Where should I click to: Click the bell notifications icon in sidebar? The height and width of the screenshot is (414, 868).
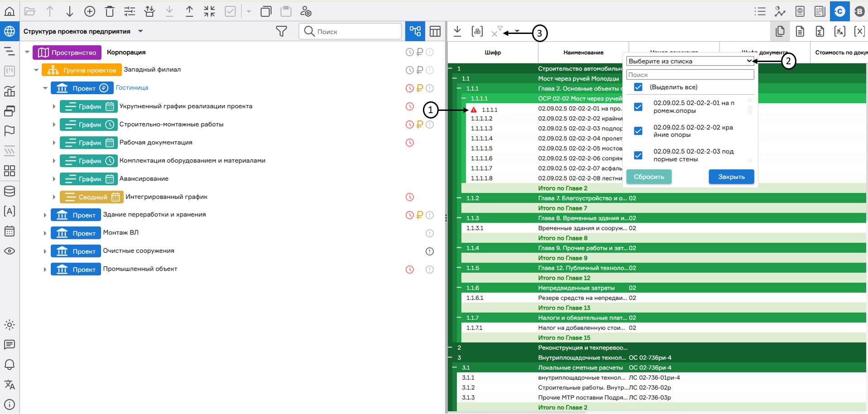pyautogui.click(x=10, y=365)
